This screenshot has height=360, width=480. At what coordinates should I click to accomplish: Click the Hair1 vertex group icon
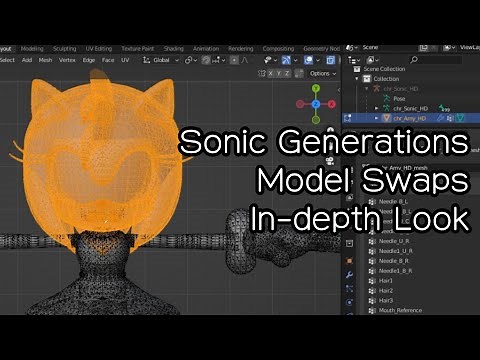[372, 281]
